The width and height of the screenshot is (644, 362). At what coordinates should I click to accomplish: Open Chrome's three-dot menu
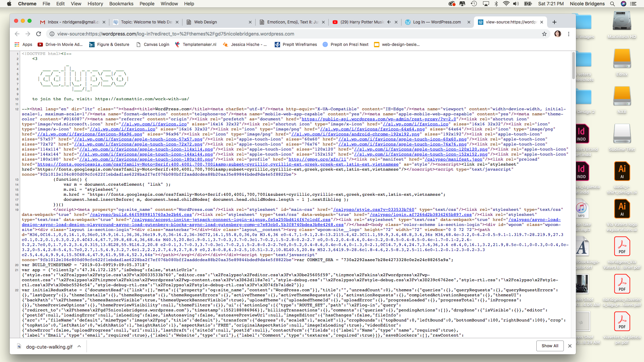(569, 34)
